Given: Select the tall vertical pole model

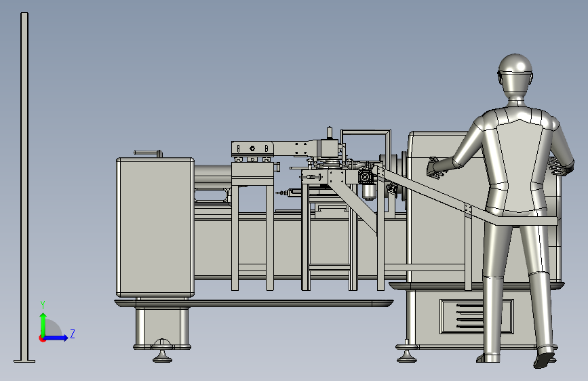Looking at the screenshot, I should pyautogui.click(x=24, y=187).
